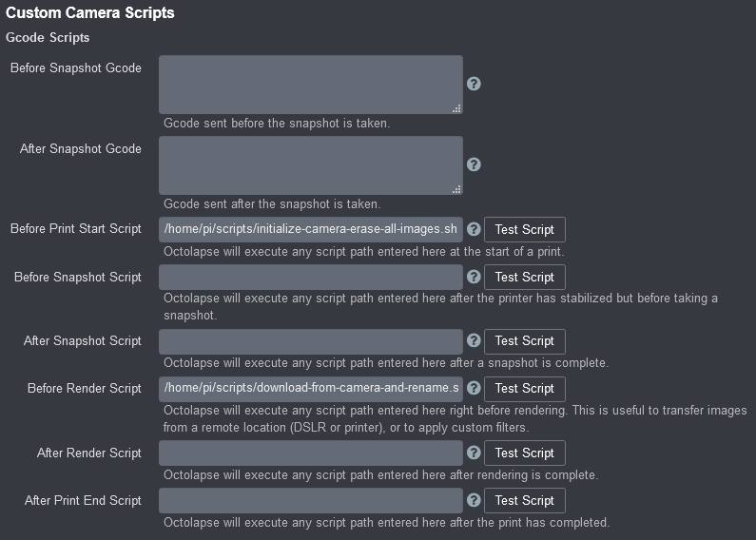Click into the After Snapshot Gcode text area

[310, 164]
